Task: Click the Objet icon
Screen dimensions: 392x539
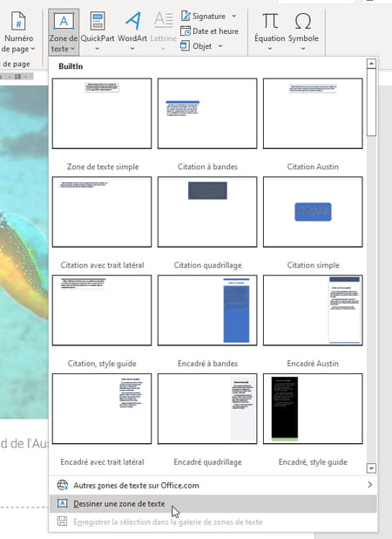Action: (x=185, y=45)
